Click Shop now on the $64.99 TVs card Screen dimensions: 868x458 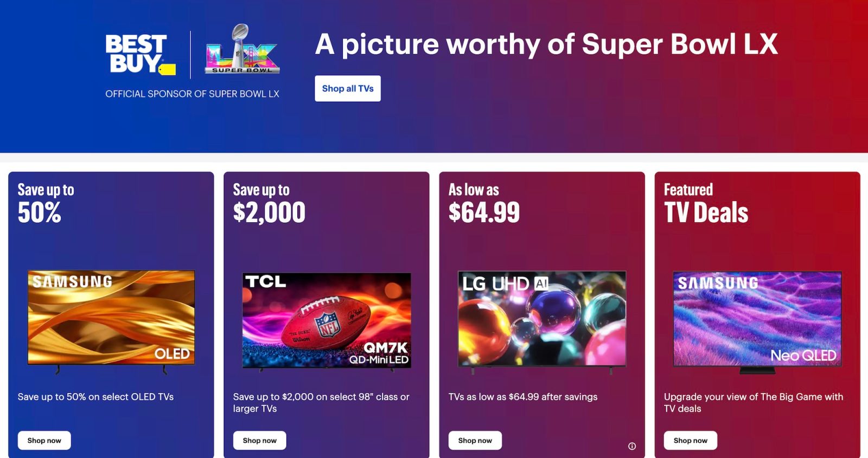point(475,440)
